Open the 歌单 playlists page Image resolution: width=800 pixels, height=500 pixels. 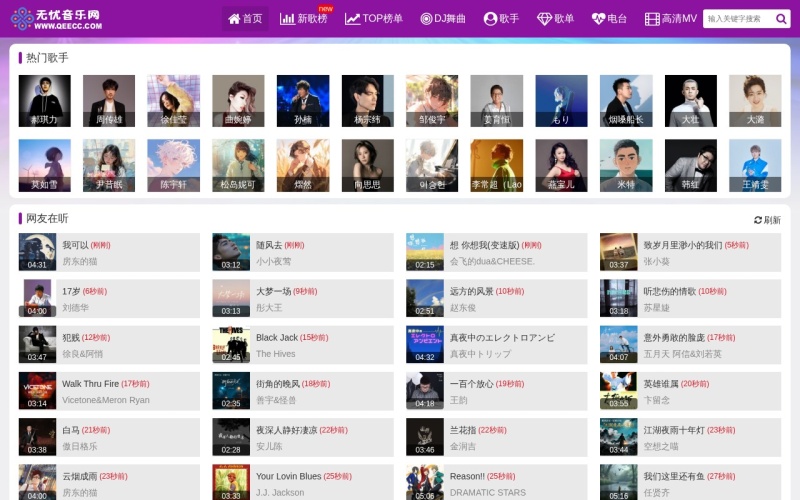tap(555, 18)
